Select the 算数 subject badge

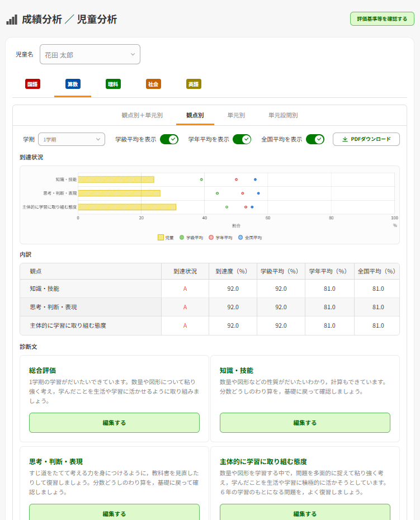73,84
